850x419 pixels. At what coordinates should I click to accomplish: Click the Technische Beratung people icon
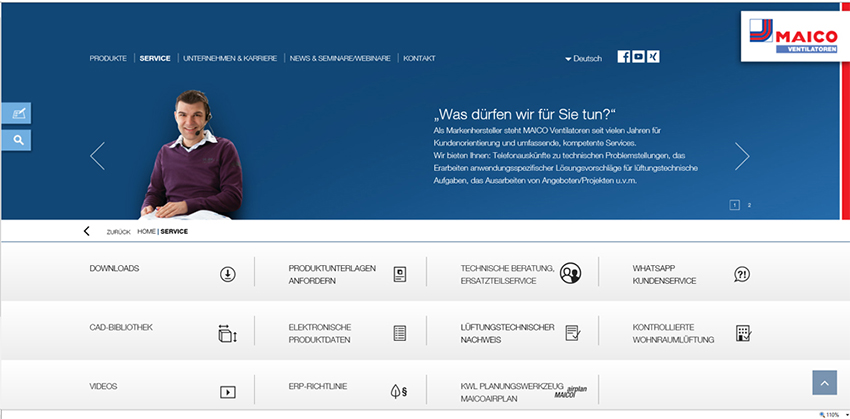click(570, 273)
